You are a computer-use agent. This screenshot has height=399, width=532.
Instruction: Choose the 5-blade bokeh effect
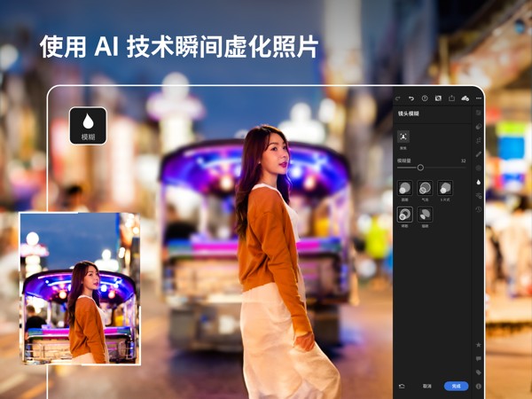pyautogui.click(x=445, y=188)
